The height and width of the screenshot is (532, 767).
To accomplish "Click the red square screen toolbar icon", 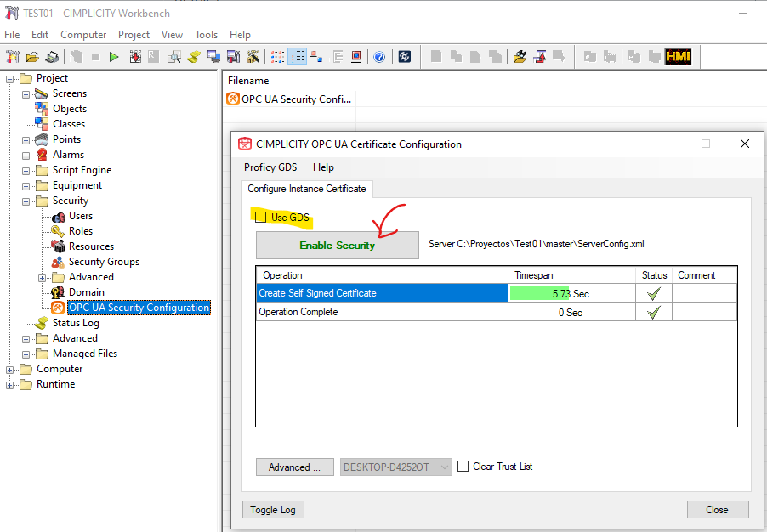I will coord(356,57).
